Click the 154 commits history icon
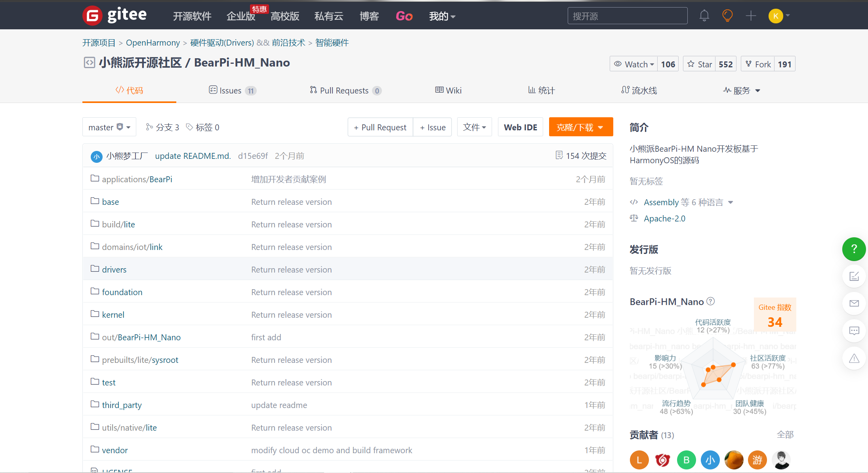The image size is (868, 473). pyautogui.click(x=559, y=155)
